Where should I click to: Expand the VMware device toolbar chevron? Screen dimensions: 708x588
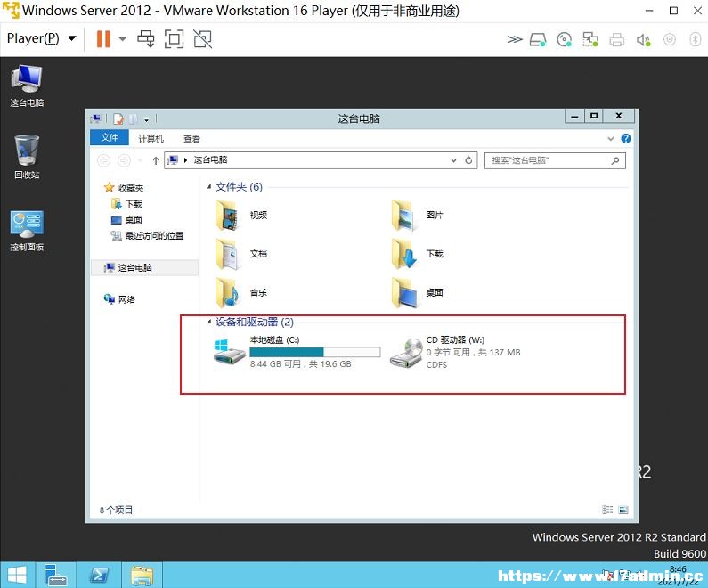pos(514,39)
